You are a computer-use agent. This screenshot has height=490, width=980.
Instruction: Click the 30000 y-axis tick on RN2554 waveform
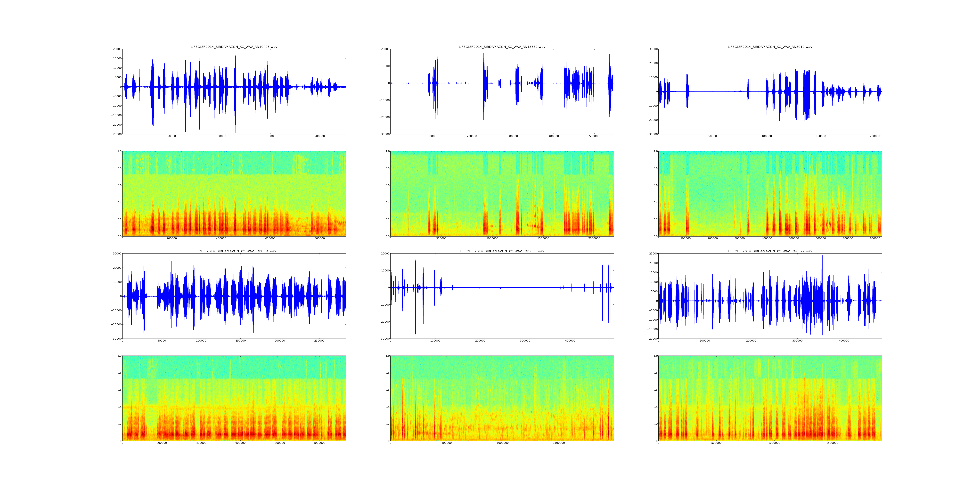coord(117,253)
